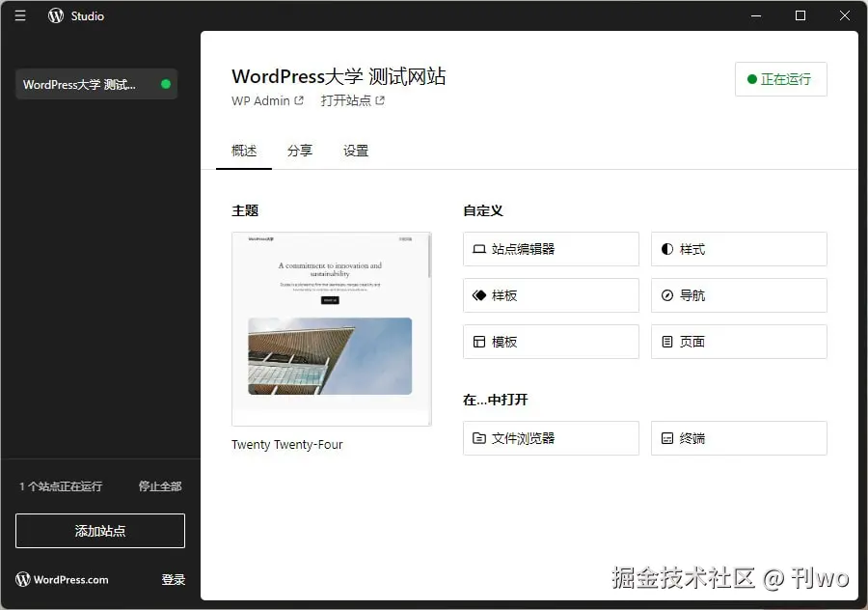Click the Twenty Twenty-Four theme name
This screenshot has width=868, height=610.
[286, 444]
